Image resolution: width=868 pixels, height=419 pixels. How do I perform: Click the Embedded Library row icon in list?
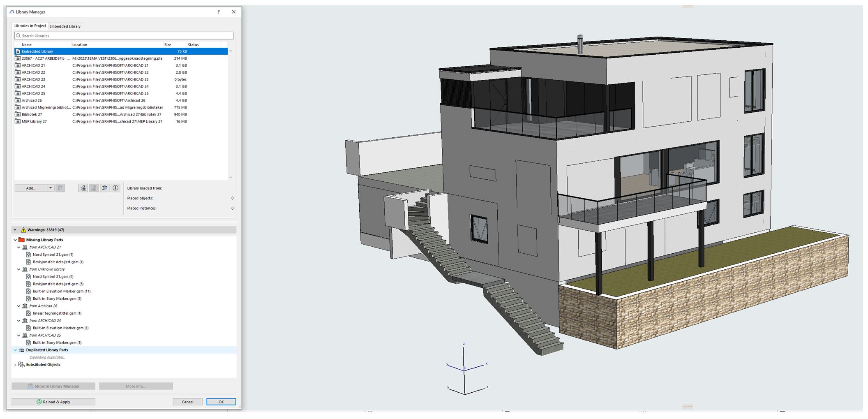click(x=18, y=51)
